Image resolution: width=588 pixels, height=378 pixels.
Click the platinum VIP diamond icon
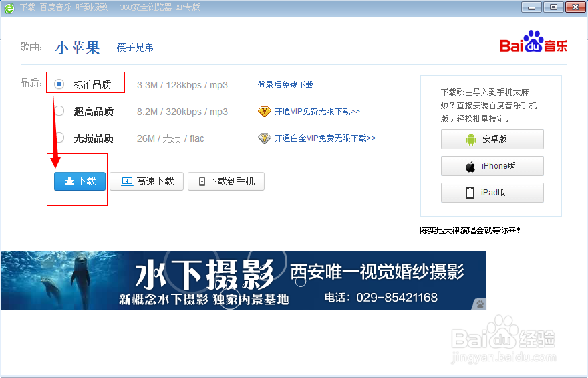pyautogui.click(x=265, y=138)
